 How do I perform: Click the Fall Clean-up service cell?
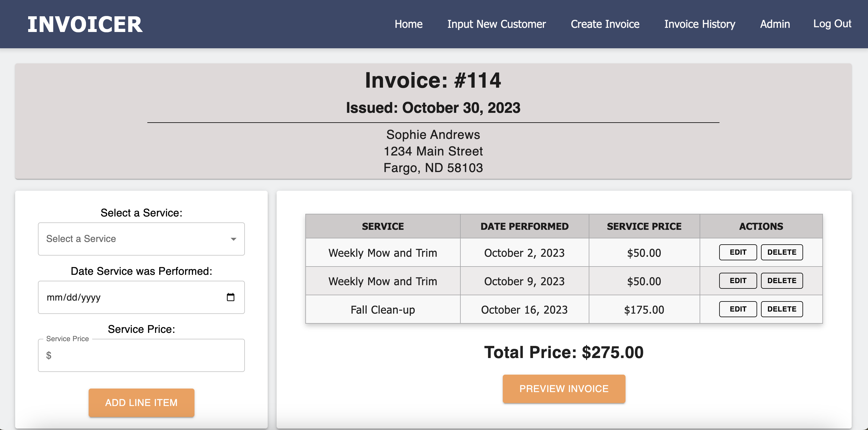(x=383, y=309)
